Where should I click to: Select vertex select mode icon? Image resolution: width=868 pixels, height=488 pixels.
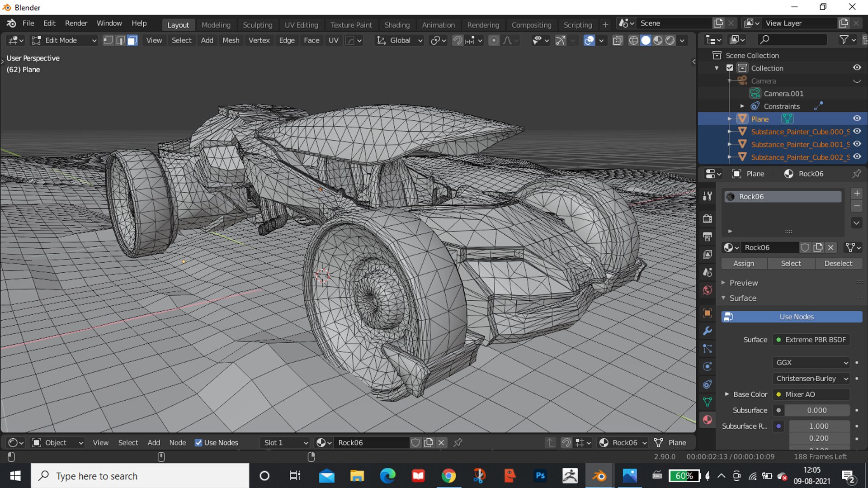point(108,40)
